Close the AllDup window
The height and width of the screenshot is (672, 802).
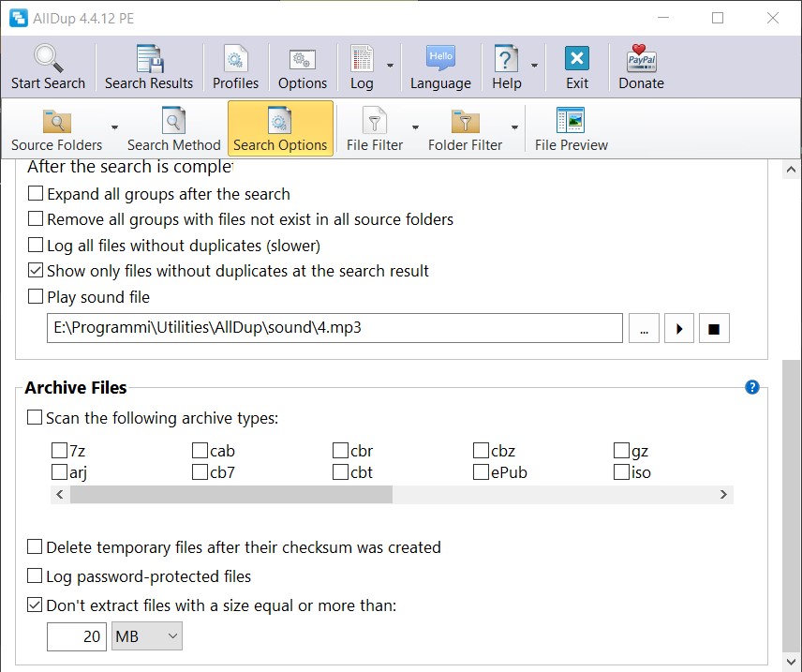(772, 18)
